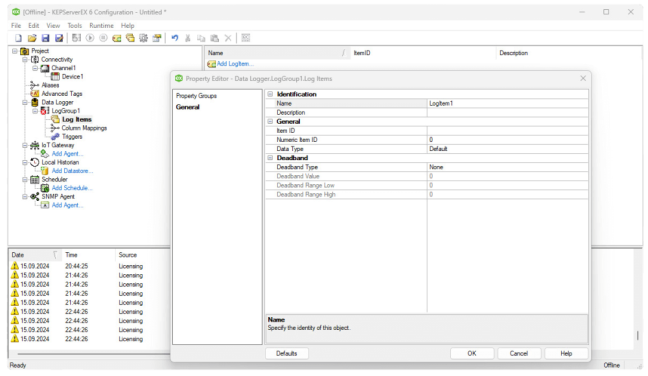Click first warning icon in event log
The image size is (648, 376).
coord(15,266)
